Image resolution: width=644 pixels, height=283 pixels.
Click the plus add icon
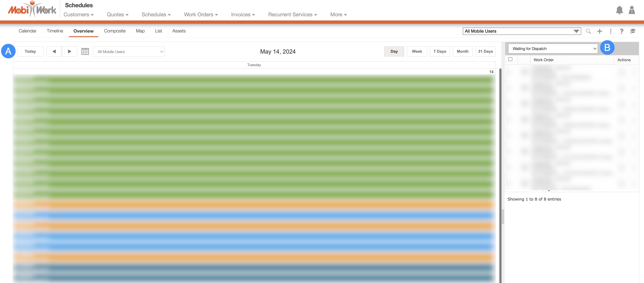(600, 31)
